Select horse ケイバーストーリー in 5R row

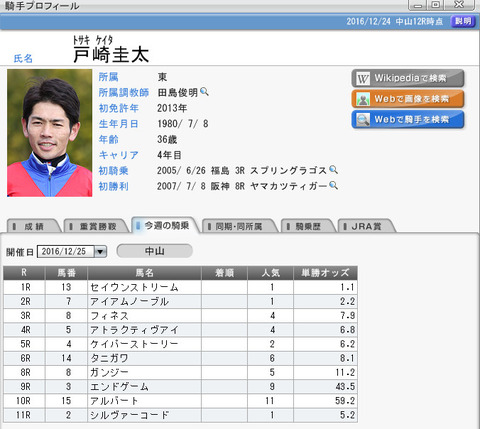coord(134,344)
